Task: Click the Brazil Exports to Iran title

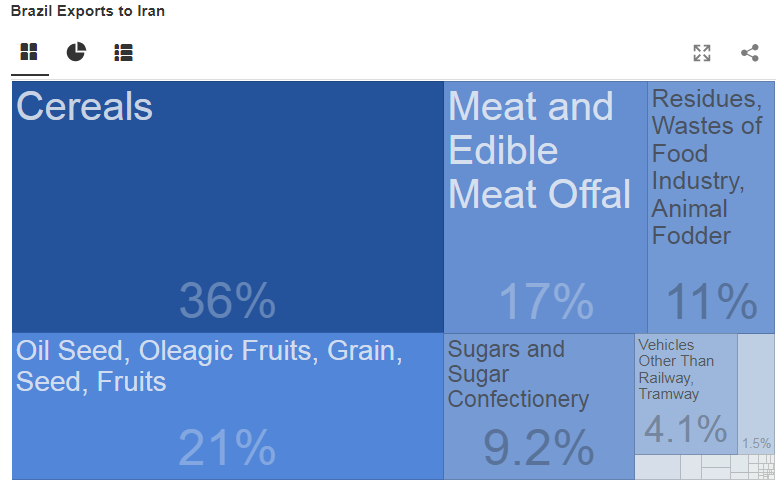Action: click(x=88, y=12)
